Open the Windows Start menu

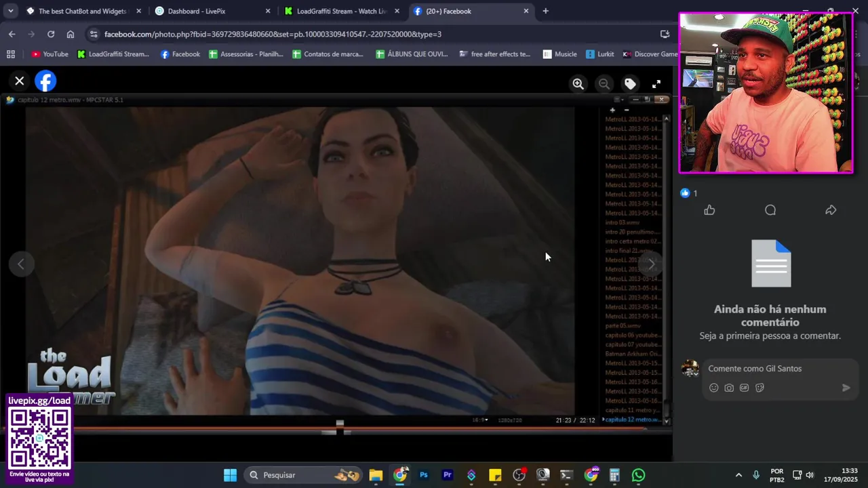point(230,475)
